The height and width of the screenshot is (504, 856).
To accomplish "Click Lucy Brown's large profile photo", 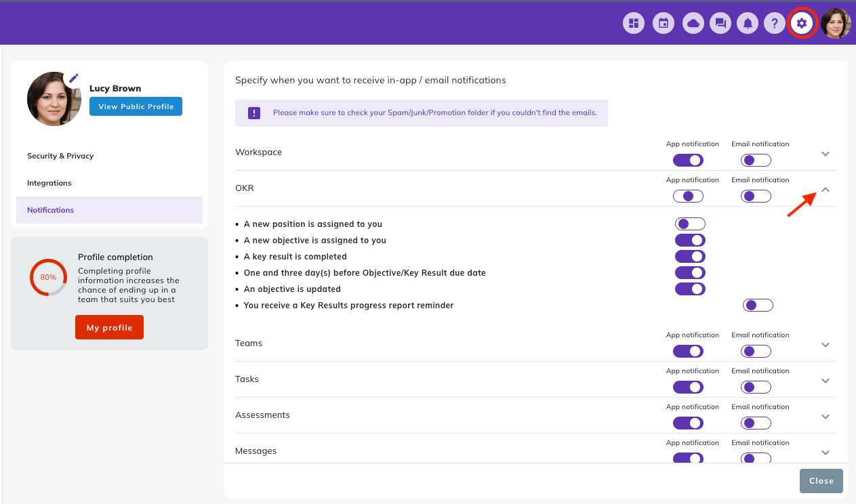I will tap(54, 99).
